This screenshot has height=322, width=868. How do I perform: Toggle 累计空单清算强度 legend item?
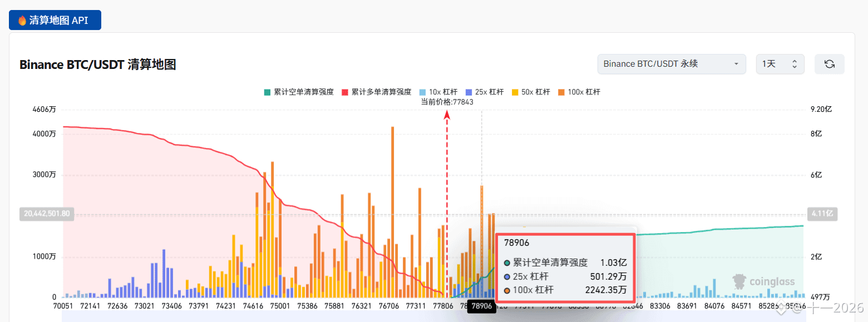tap(298, 92)
